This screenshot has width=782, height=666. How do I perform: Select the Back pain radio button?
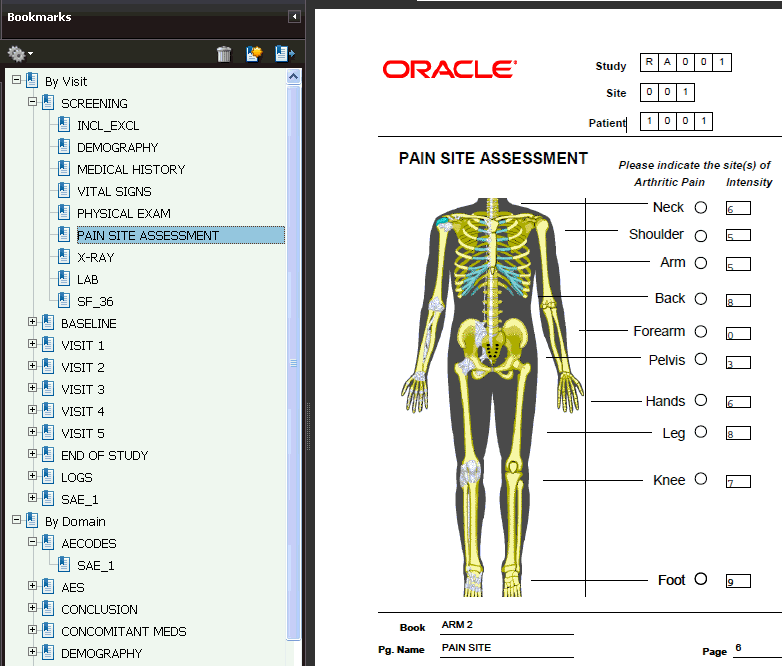[701, 299]
